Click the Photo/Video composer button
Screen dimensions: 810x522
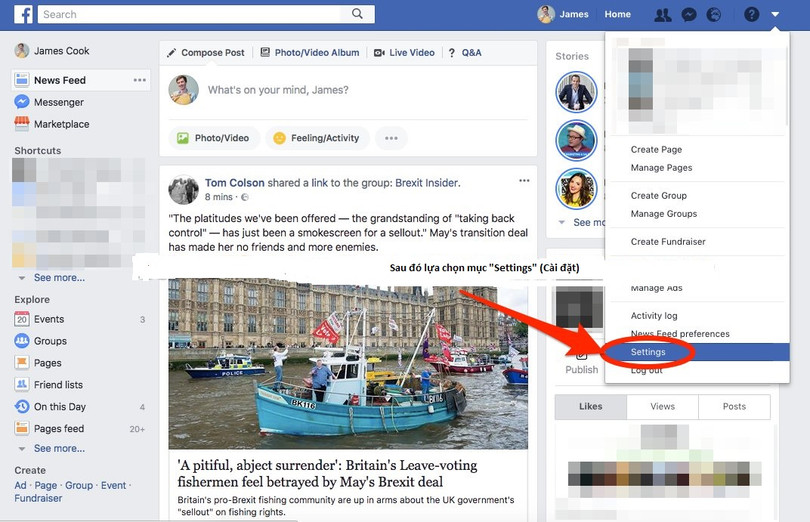tap(214, 138)
